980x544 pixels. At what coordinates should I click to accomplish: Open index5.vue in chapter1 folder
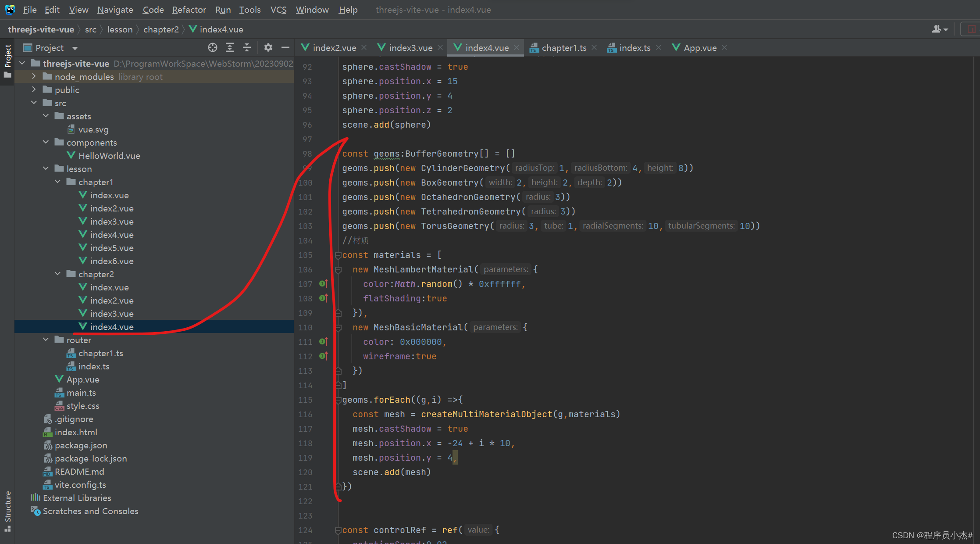pyautogui.click(x=111, y=248)
